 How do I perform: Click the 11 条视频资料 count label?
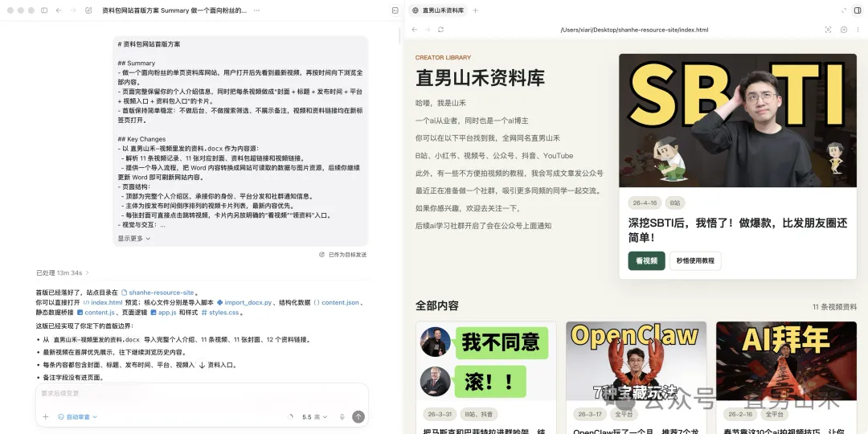click(834, 307)
